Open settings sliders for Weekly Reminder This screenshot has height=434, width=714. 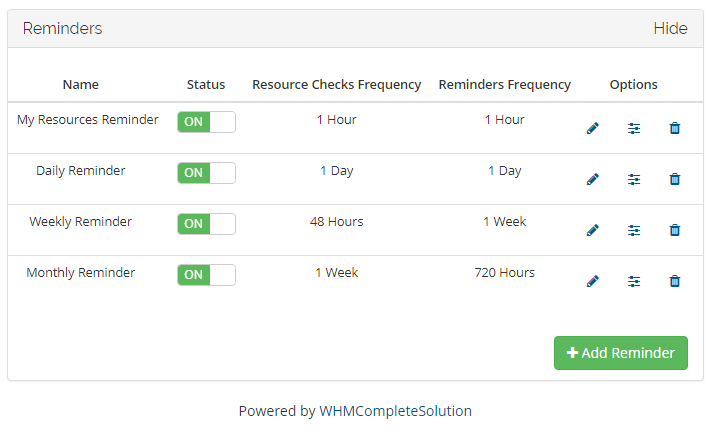634,231
